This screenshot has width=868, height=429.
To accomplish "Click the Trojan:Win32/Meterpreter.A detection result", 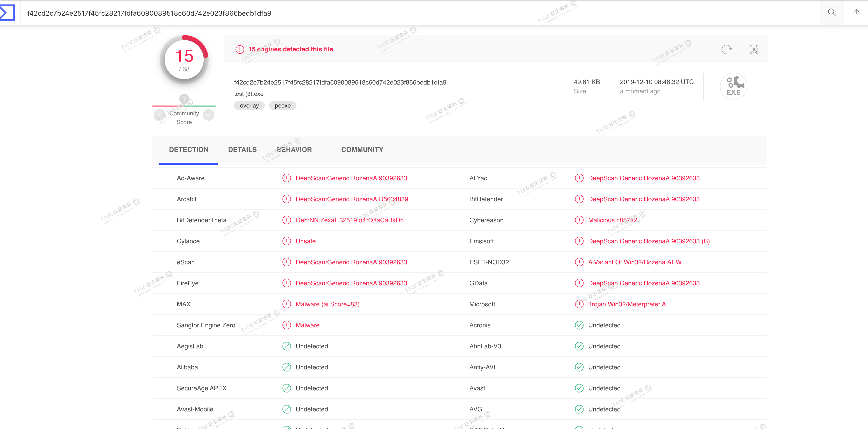I will [627, 304].
